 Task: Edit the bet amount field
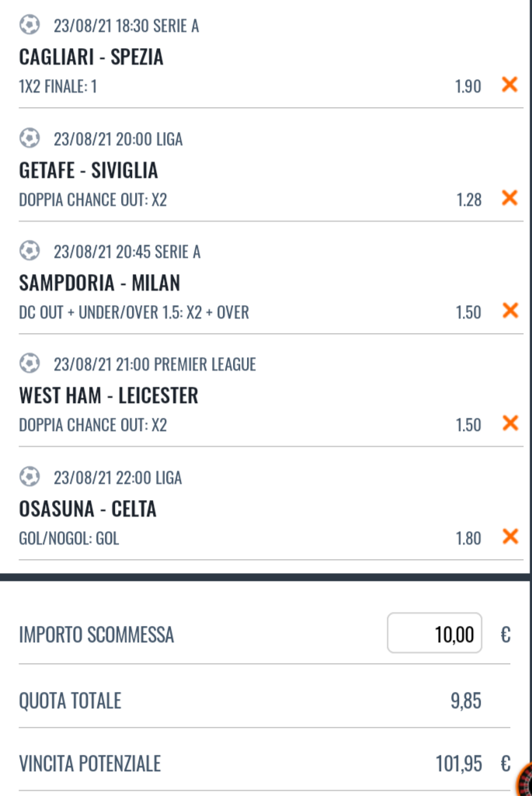[x=435, y=634]
